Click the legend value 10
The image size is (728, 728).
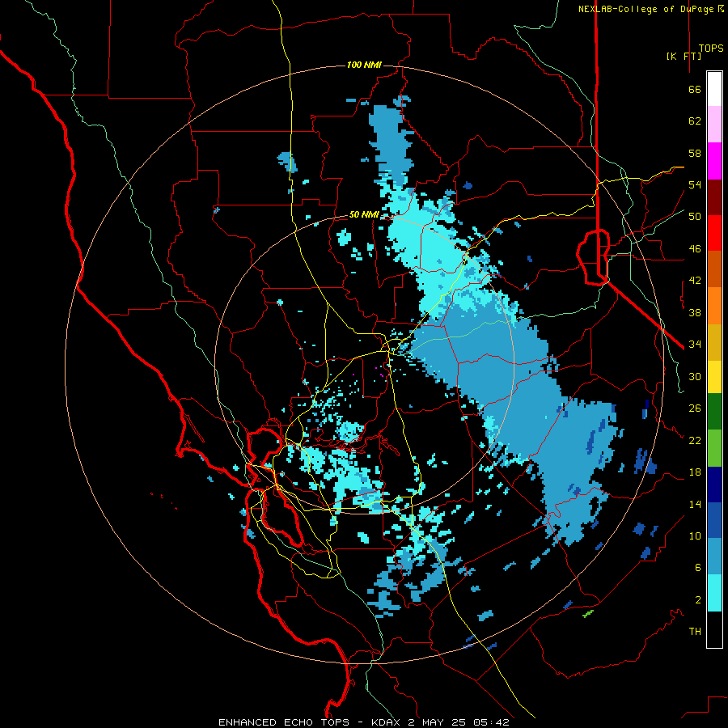coord(695,536)
